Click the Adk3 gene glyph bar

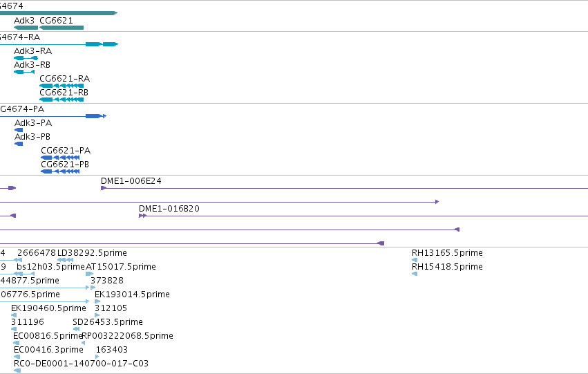click(x=26, y=28)
